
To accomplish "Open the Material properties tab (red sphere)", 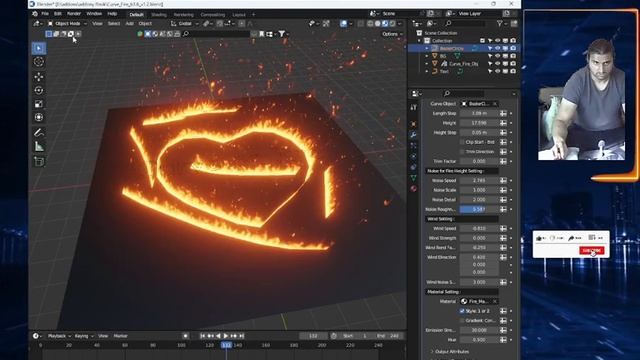I will tap(413, 188).
